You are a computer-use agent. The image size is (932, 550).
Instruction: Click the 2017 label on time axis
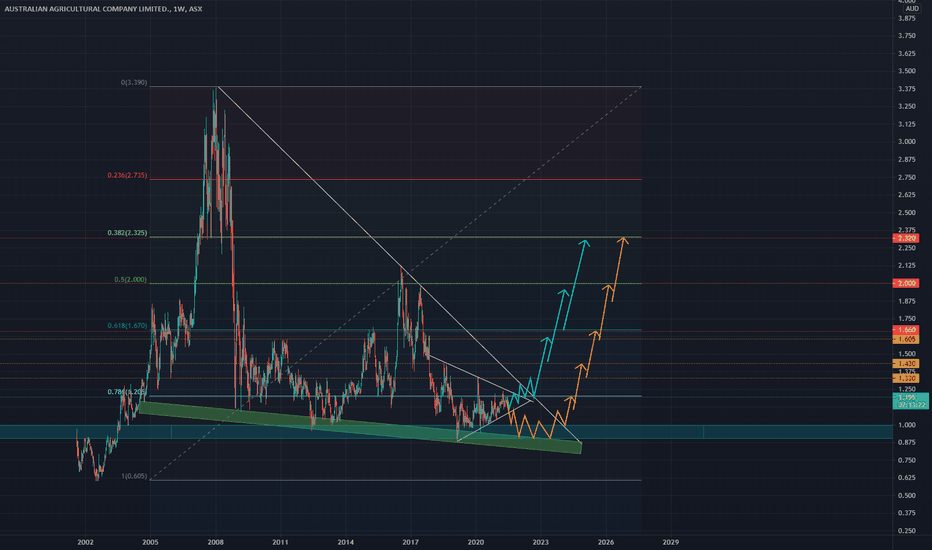click(410, 542)
